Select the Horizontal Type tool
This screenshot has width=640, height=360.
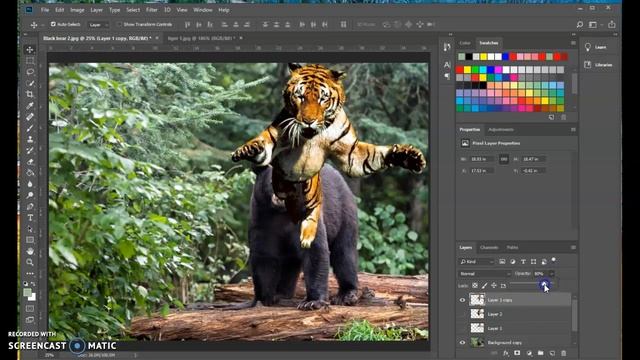30,218
